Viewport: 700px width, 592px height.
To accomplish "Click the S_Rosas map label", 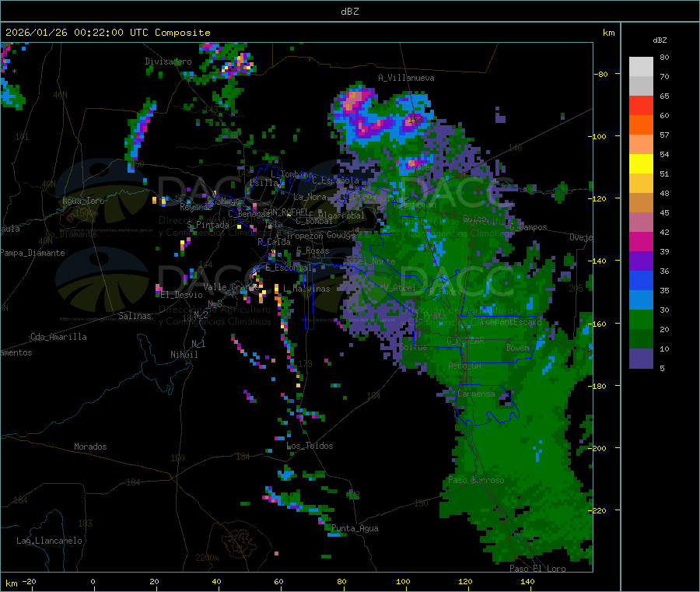I will point(313,251).
